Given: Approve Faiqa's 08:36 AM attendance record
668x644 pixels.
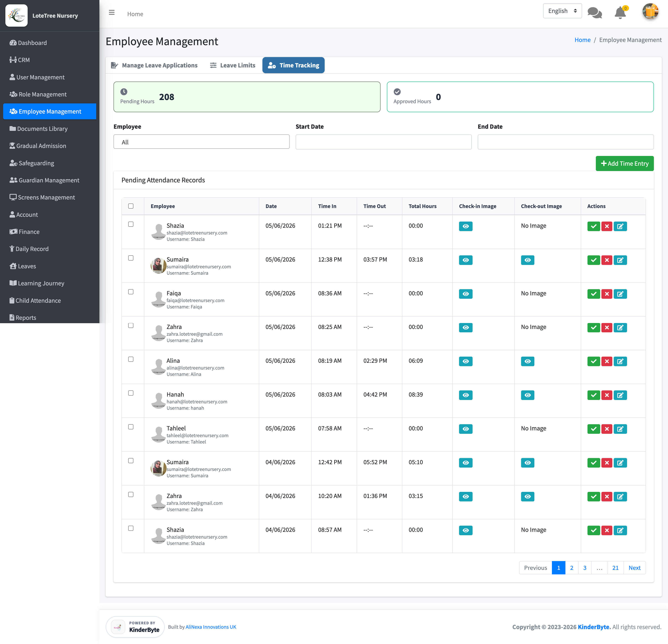Looking at the screenshot, I should pyautogui.click(x=593, y=294).
